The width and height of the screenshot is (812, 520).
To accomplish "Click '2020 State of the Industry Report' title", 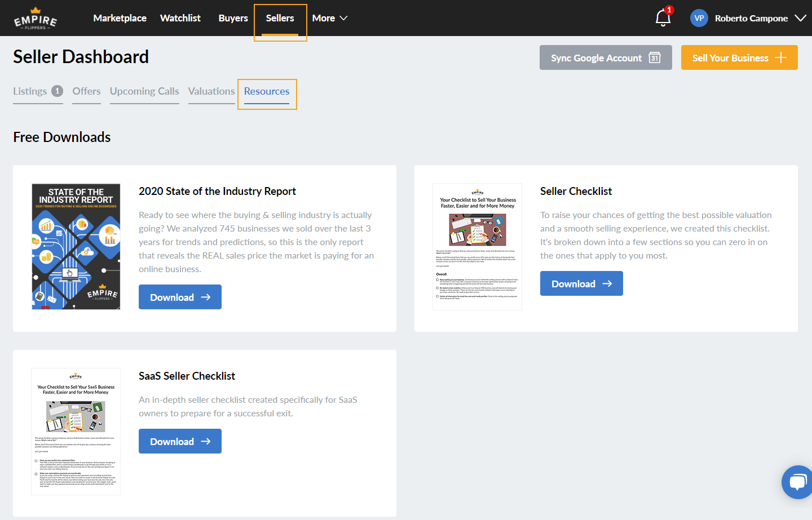I will coord(217,191).
